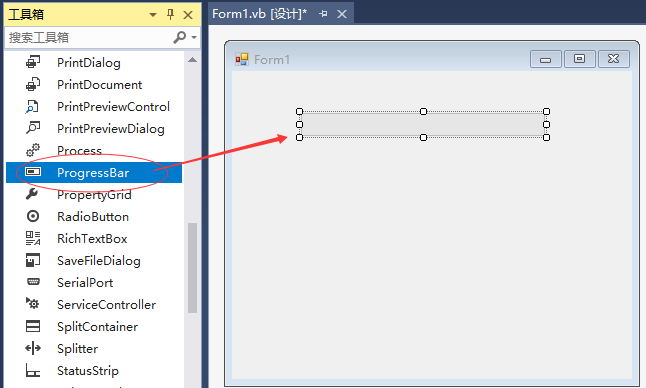The width and height of the screenshot is (646, 388).
Task: Choose the PrintPreviewControl icon
Action: (x=32, y=106)
